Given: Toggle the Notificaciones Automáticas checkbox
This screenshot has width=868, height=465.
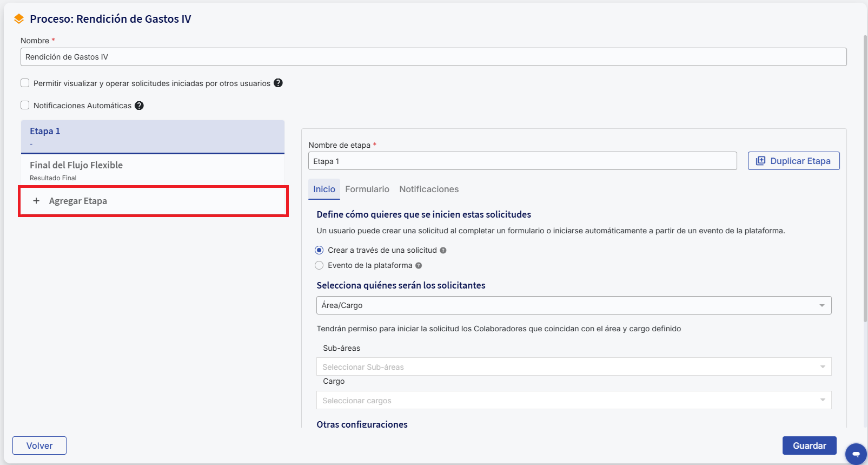Looking at the screenshot, I should (25, 105).
